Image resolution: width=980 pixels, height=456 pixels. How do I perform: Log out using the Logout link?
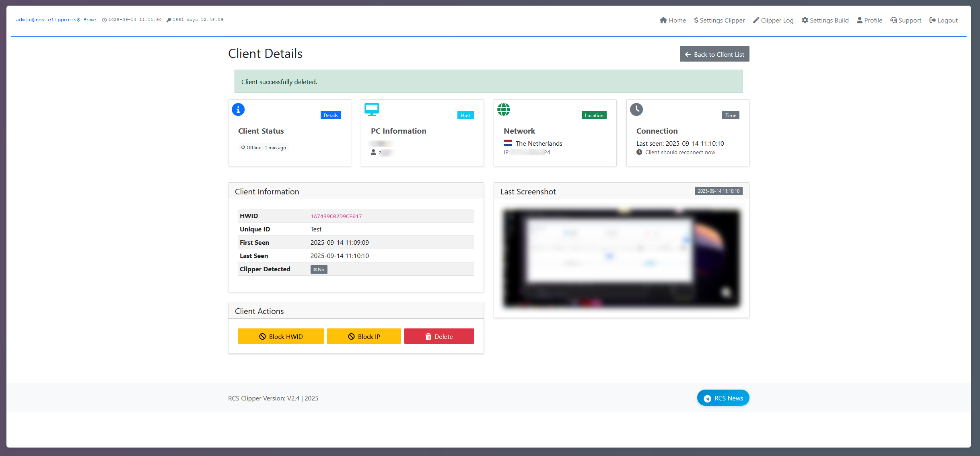tap(943, 20)
